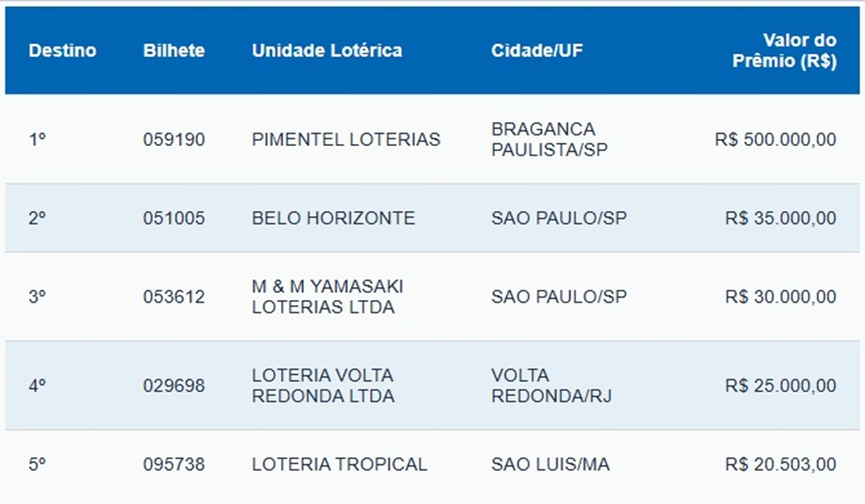Select ticket number 051005
865x504 pixels.
pos(174,218)
